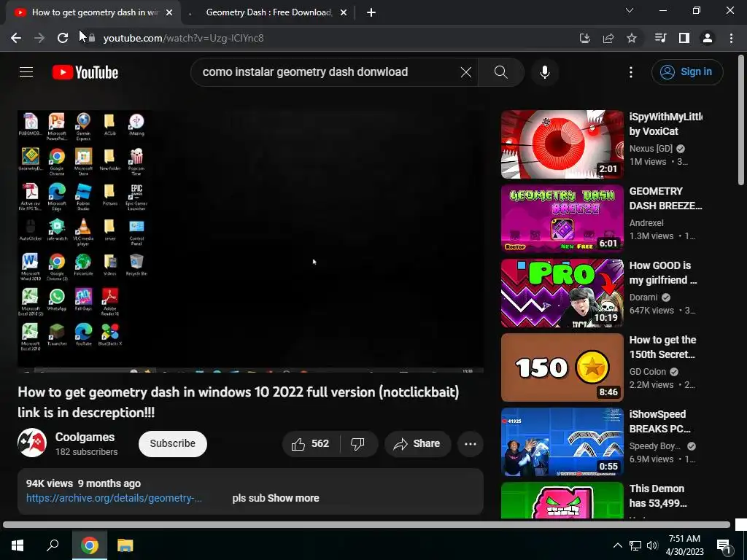Image resolution: width=747 pixels, height=560 pixels.
Task: Select the How to get geometry dash tab
Action: coord(96,12)
